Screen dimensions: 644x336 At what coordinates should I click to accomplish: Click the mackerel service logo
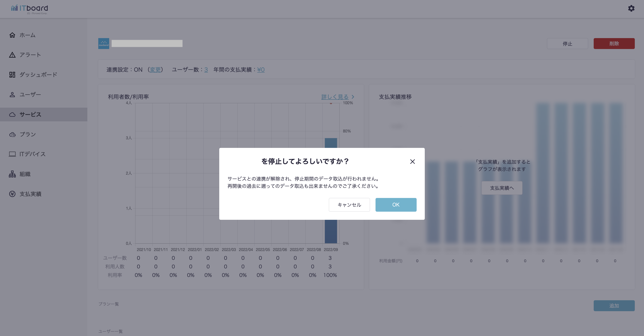coord(103,43)
